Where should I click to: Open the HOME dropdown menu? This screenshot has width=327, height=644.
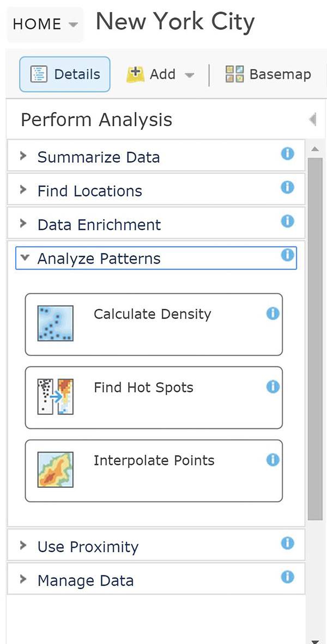[x=45, y=24]
